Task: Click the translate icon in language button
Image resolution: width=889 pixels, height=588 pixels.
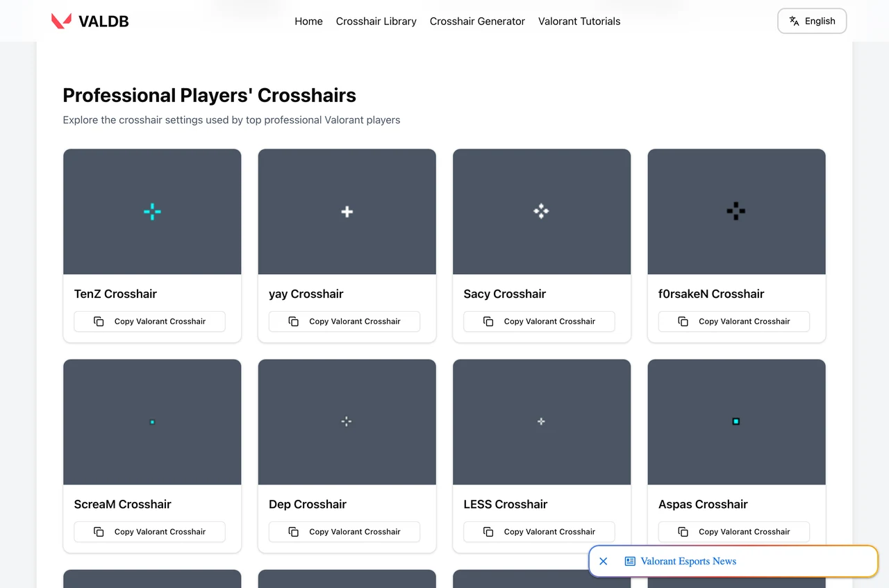Action: [794, 21]
